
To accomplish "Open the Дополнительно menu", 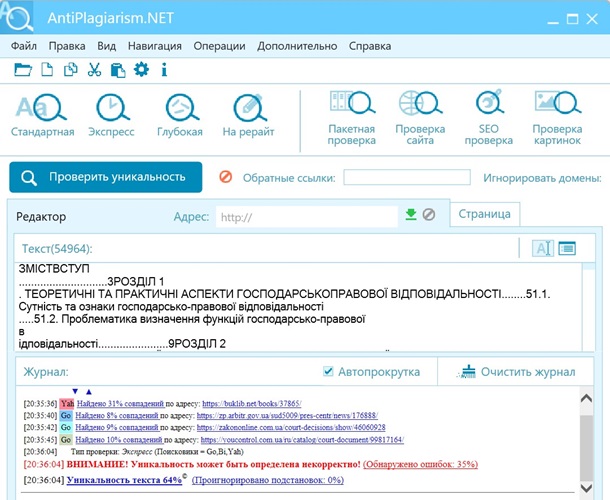I will 297,46.
